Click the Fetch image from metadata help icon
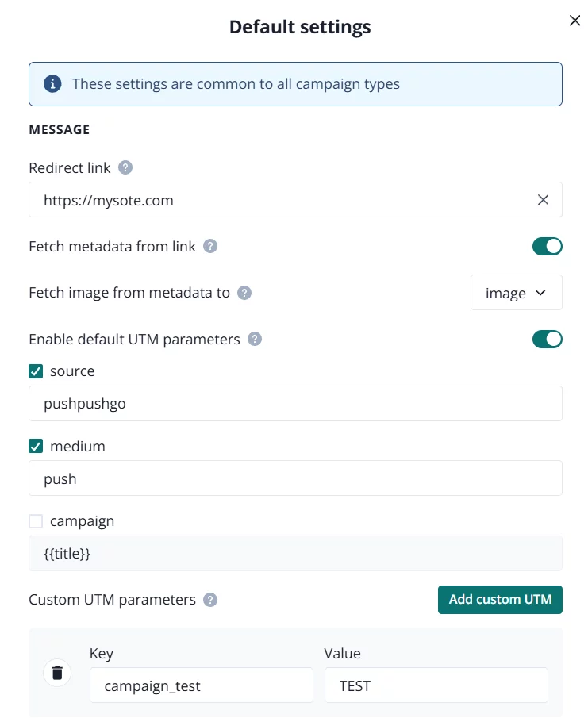The width and height of the screenshot is (588, 718). click(x=244, y=293)
